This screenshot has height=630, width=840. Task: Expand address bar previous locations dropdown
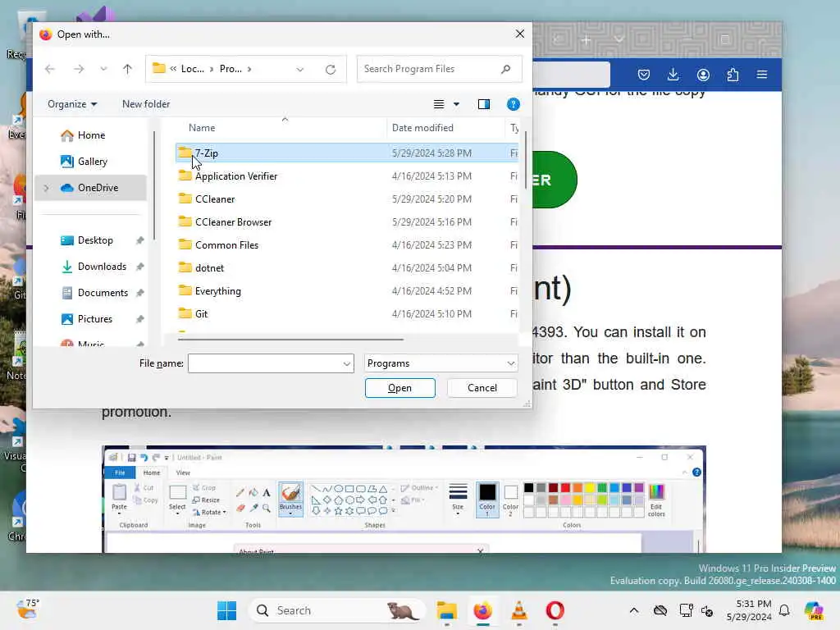(300, 69)
